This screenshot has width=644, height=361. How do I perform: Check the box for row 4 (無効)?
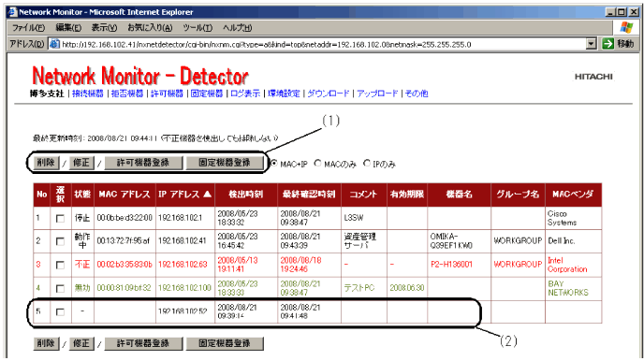click(x=60, y=288)
